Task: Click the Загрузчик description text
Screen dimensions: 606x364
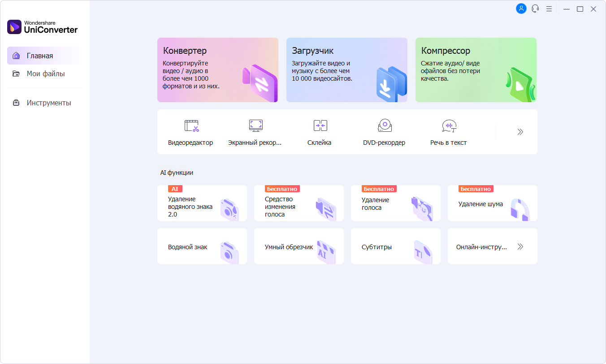Action: (x=322, y=71)
